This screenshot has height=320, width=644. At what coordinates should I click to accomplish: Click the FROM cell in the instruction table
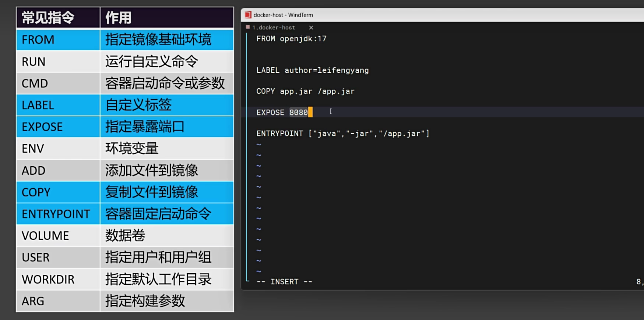tap(58, 40)
